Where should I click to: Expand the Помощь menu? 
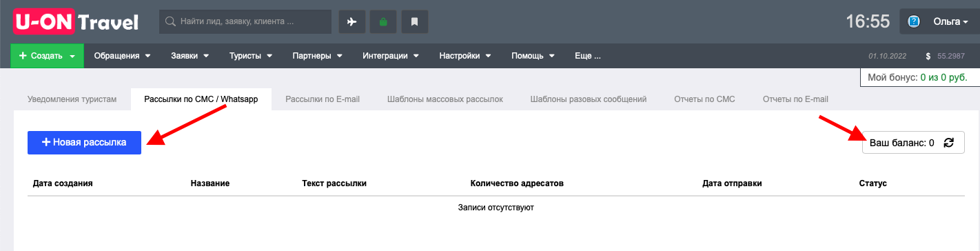click(x=532, y=56)
